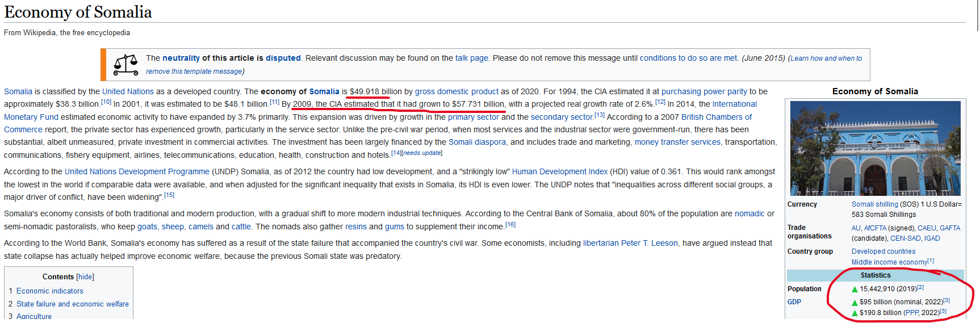The height and width of the screenshot is (323, 980).
Task: Click citation reference [13]
Action: pyautogui.click(x=600, y=115)
